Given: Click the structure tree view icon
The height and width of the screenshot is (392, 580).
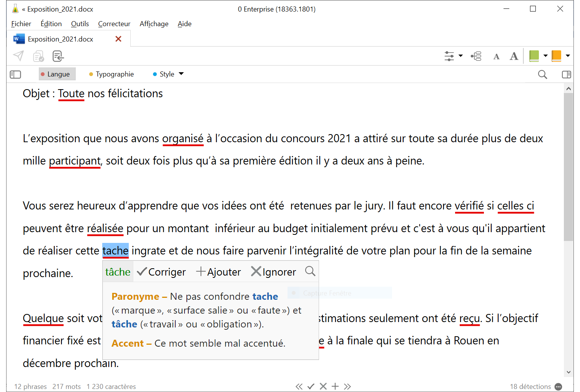Looking at the screenshot, I should 476,56.
